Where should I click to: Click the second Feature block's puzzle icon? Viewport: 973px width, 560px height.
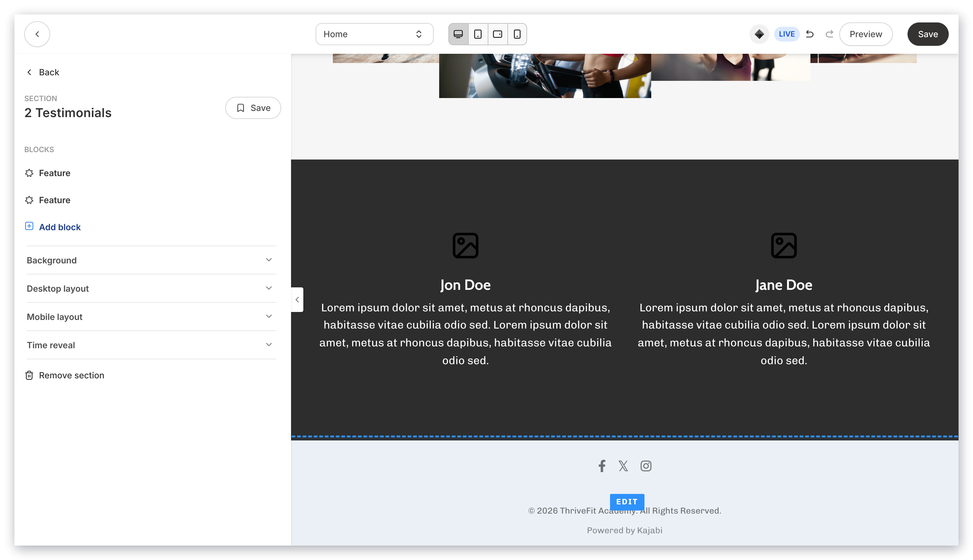click(29, 200)
